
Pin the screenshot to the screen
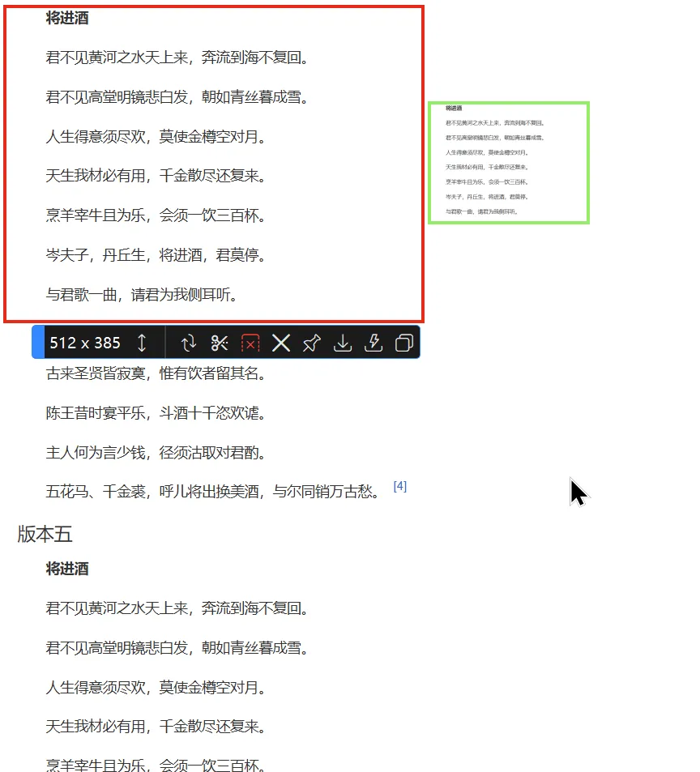click(312, 343)
